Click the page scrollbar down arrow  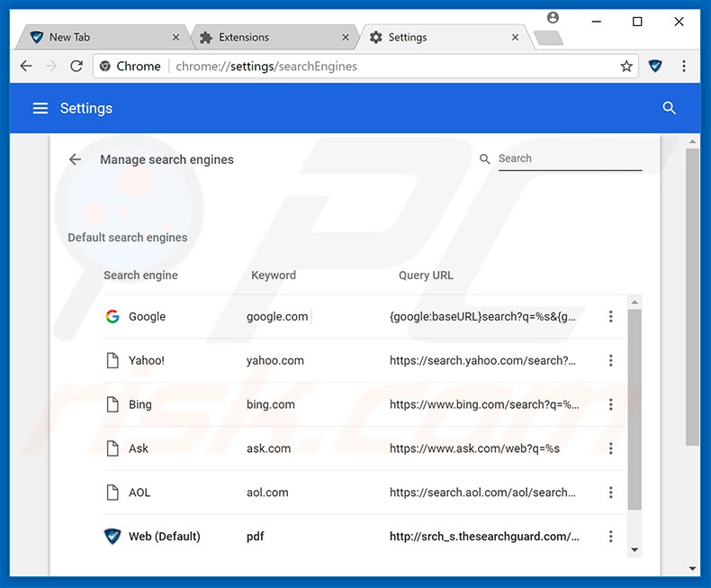tap(692, 568)
